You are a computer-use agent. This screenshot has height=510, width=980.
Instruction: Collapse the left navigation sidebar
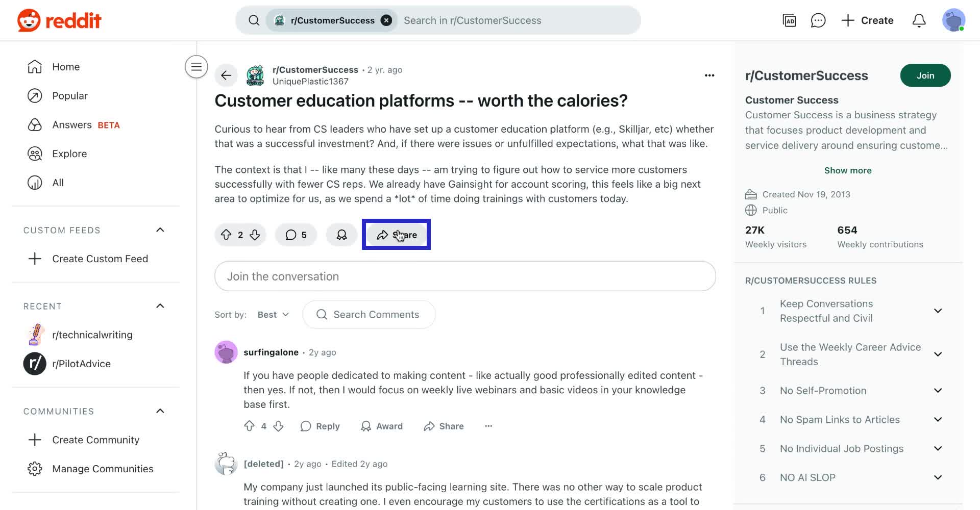click(196, 67)
